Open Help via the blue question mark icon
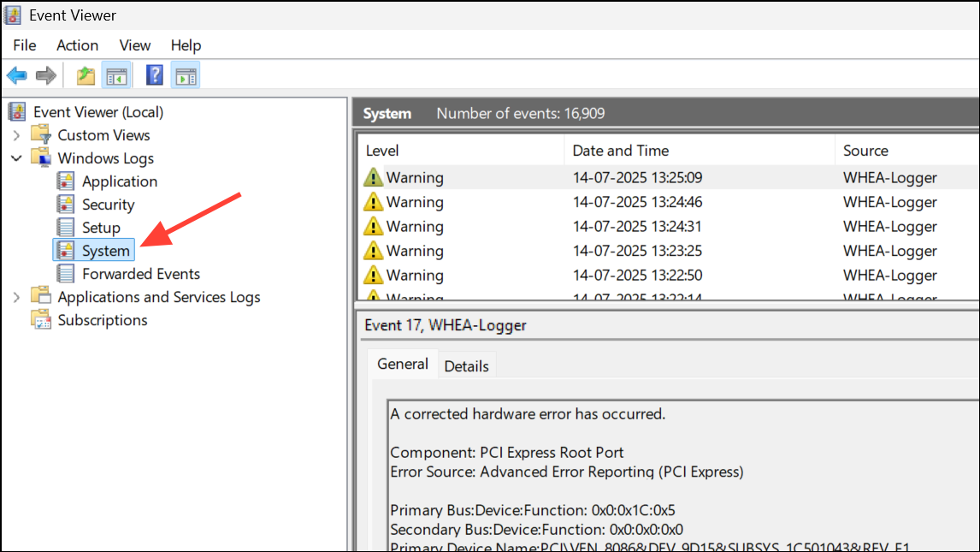The width and height of the screenshot is (980, 552). (155, 75)
